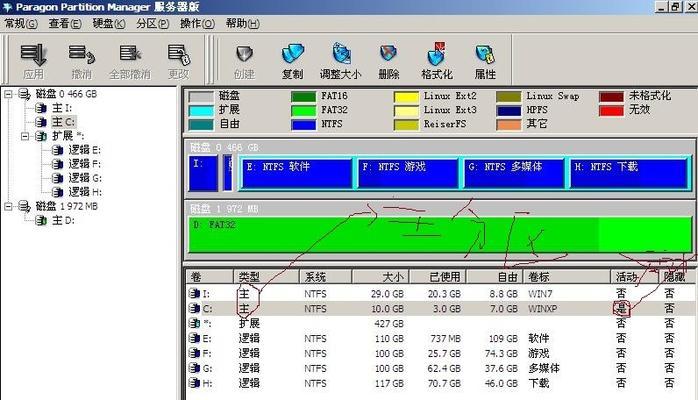Screen dimensions: 698x400
Task: Click the WIN7 volume label cell
Action: point(540,294)
